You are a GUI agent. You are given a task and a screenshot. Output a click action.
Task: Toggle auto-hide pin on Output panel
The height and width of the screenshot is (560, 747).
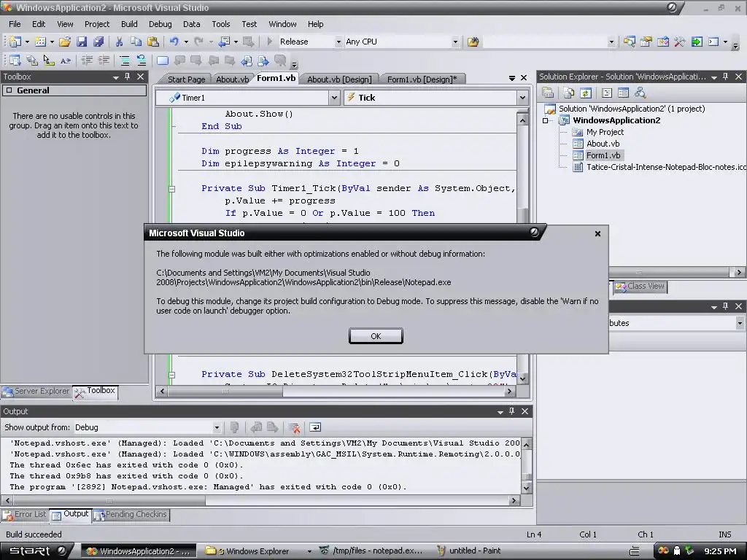point(511,411)
